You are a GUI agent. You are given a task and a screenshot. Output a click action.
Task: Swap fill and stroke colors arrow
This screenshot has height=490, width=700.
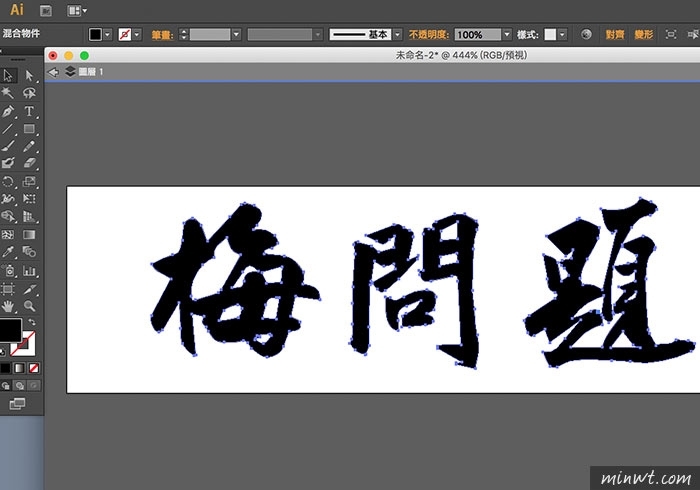pos(32,323)
